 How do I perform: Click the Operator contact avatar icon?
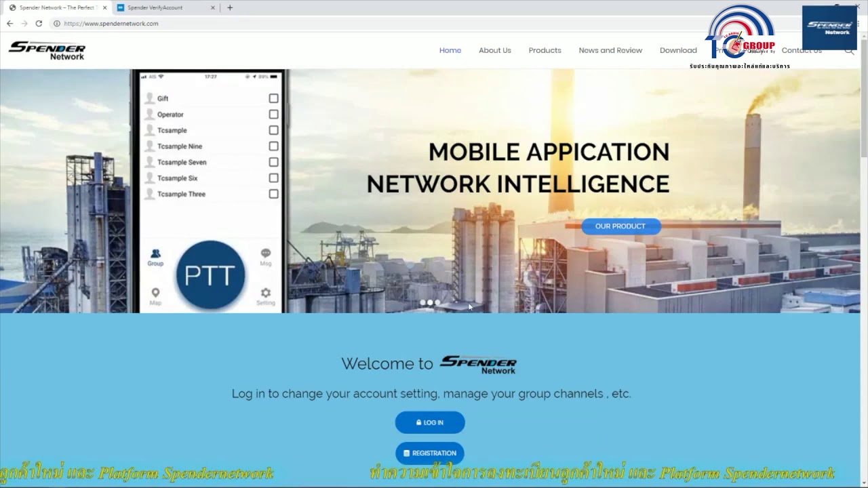click(150, 115)
